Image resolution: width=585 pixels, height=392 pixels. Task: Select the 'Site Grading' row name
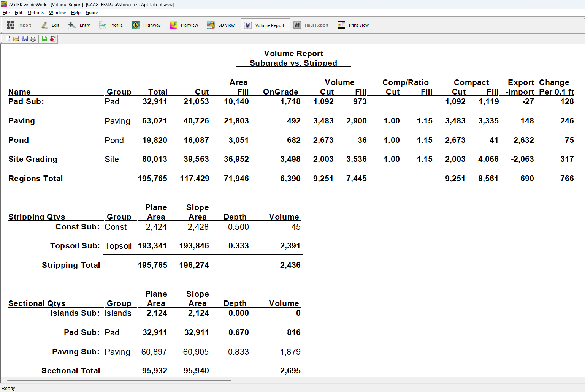33,159
